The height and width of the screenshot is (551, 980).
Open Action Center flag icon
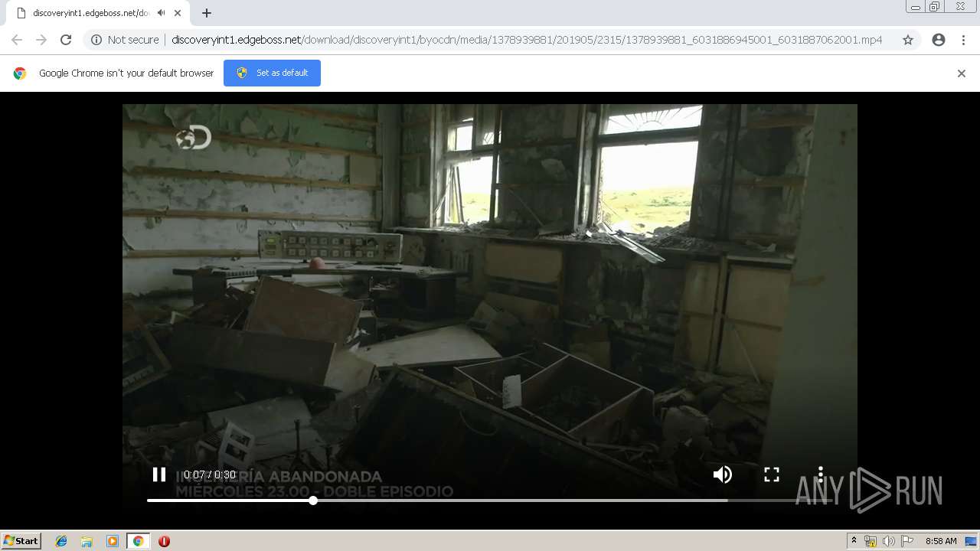pos(907,541)
